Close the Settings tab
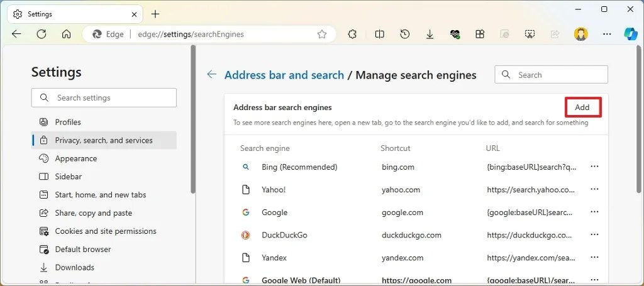 point(135,14)
